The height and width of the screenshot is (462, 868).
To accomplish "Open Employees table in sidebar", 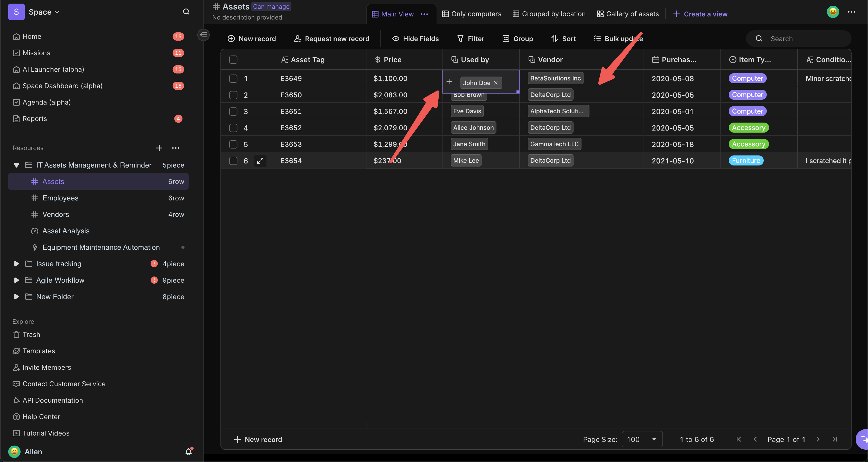I will click(x=98, y=198).
